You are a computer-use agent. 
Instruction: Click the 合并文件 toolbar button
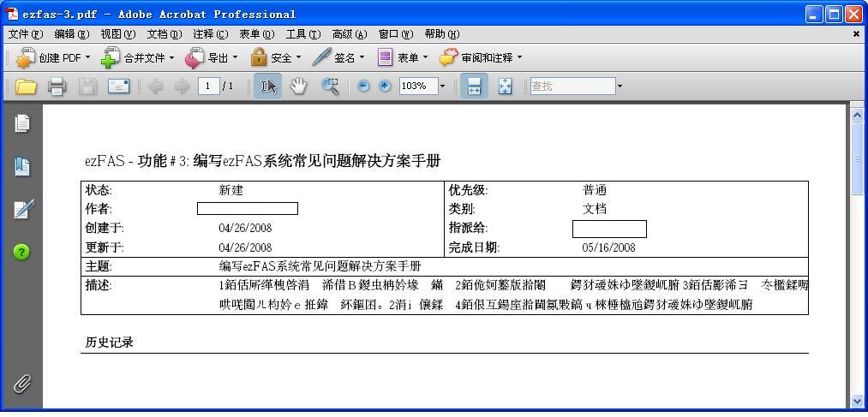coord(138,57)
